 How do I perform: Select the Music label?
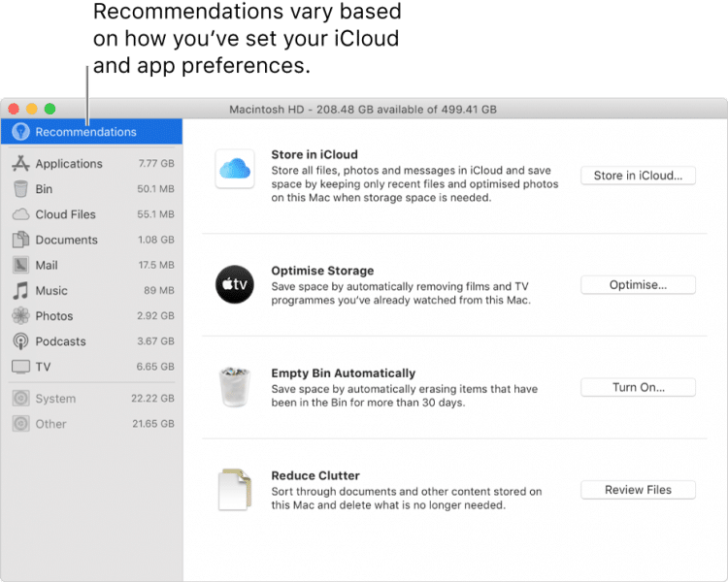[x=51, y=291]
